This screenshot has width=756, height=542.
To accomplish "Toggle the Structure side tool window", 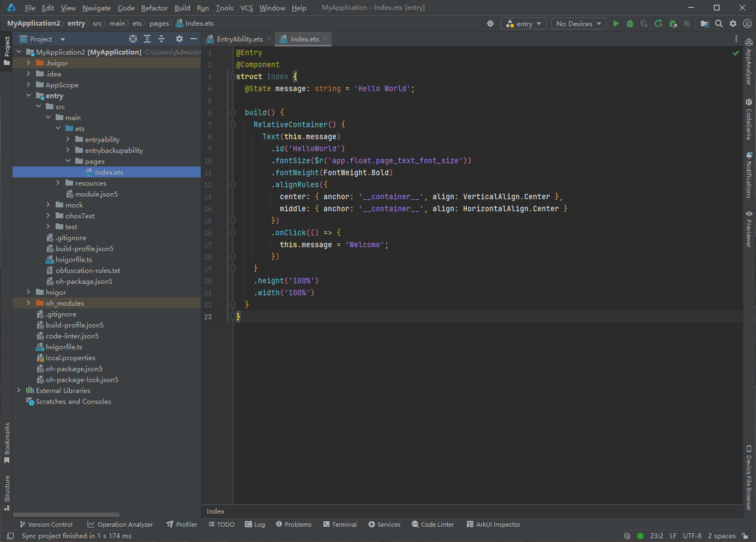I will [7, 493].
